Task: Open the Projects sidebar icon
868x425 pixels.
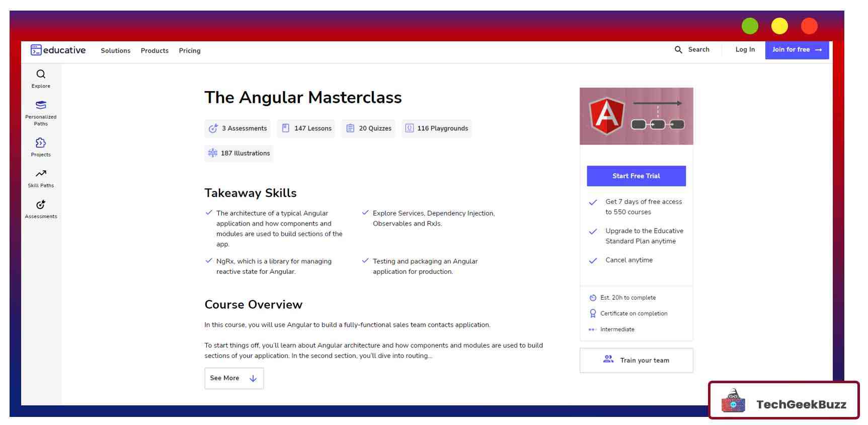Action: [x=41, y=147]
